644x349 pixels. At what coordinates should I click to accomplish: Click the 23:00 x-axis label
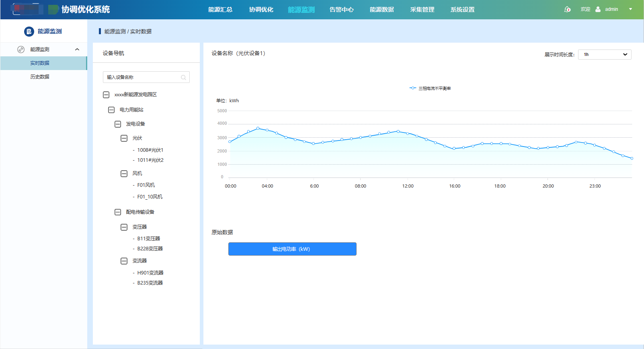595,186
